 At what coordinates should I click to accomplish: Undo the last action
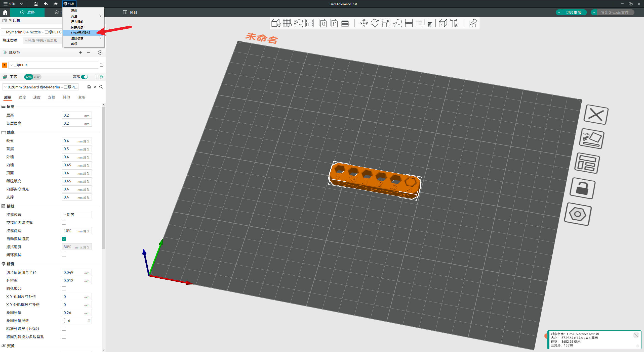pyautogui.click(x=46, y=4)
